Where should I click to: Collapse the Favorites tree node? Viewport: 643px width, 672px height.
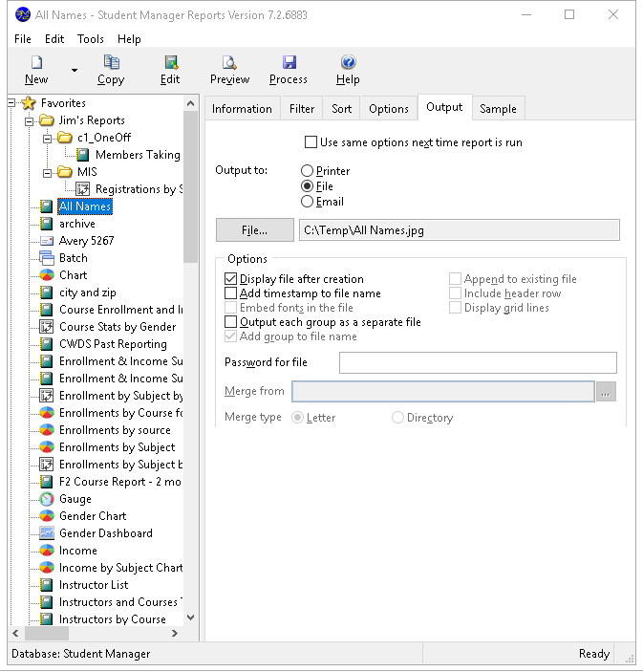pyautogui.click(x=11, y=103)
